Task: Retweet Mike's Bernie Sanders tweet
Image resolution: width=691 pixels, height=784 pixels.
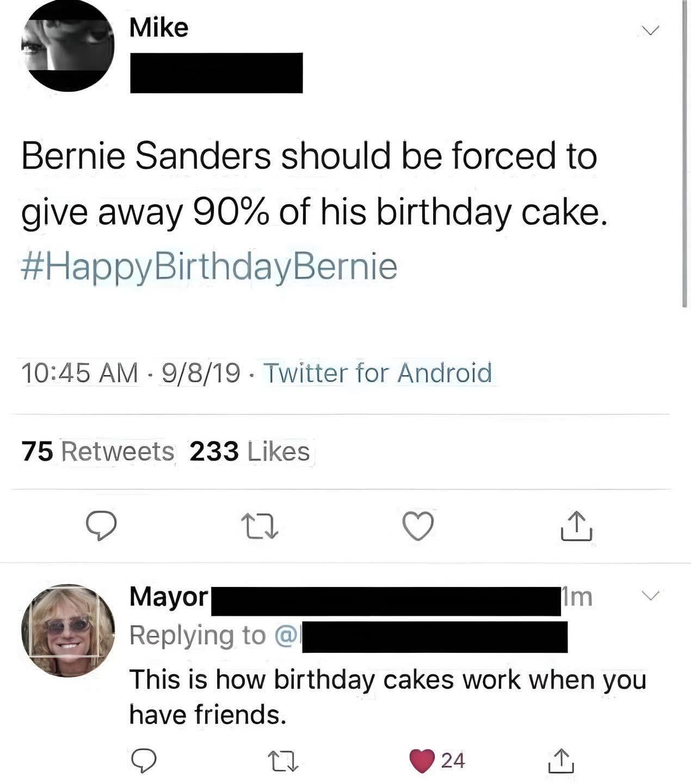Action: click(260, 526)
